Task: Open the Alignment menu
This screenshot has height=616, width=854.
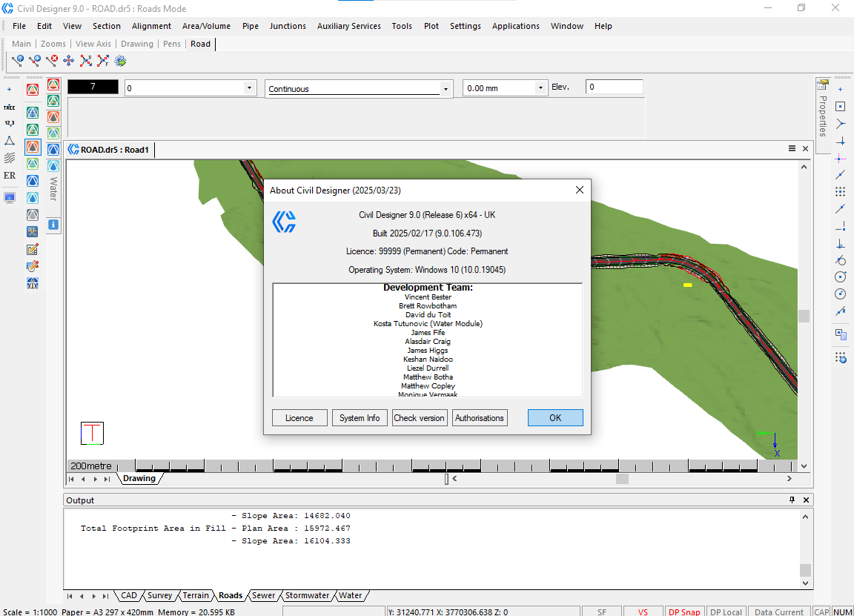Action: point(151,26)
